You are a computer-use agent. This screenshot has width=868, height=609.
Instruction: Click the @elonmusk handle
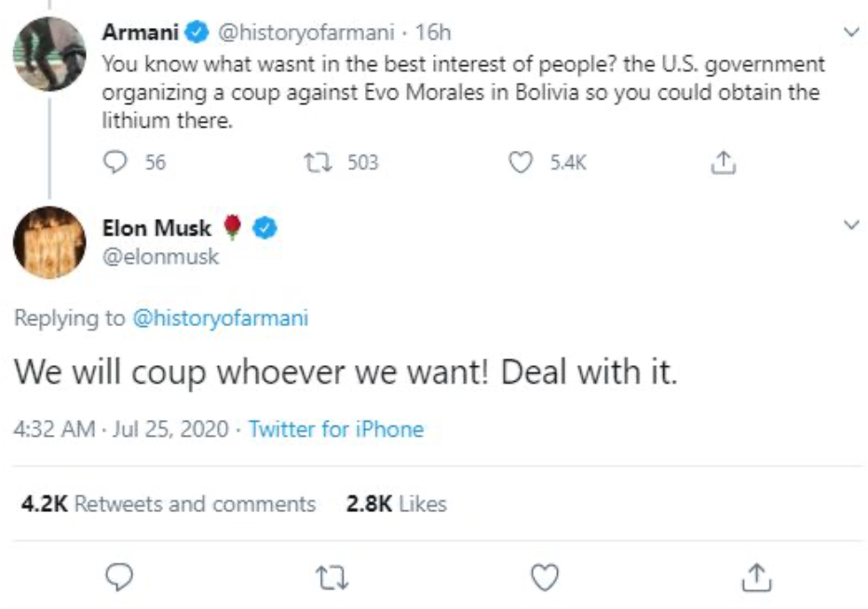(160, 256)
